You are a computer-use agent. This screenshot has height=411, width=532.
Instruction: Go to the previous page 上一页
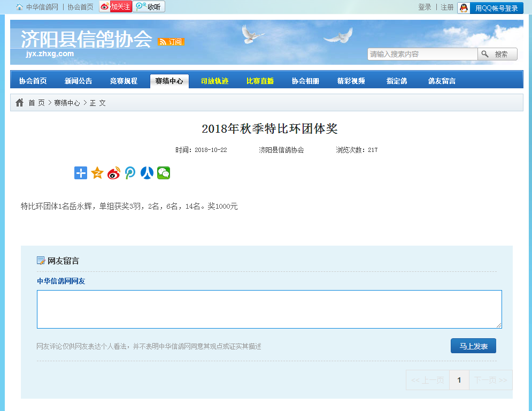coord(428,380)
